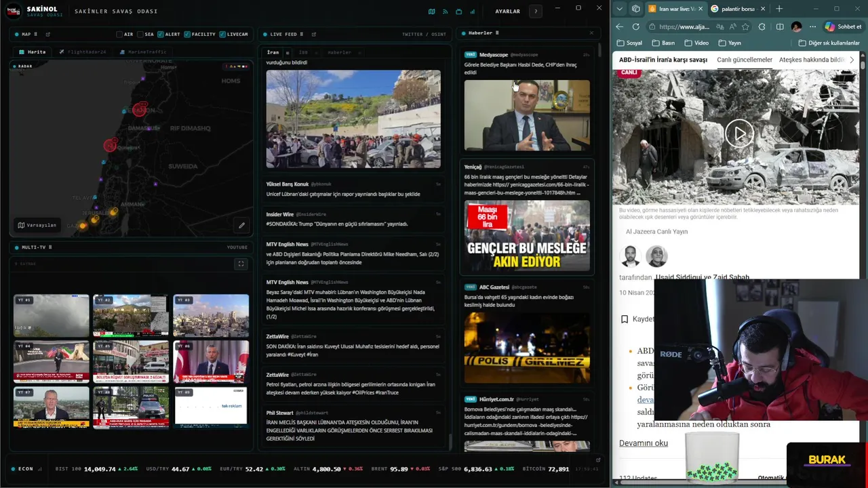Open Edge three-dot settings menu
868x488 pixels.
point(812,26)
